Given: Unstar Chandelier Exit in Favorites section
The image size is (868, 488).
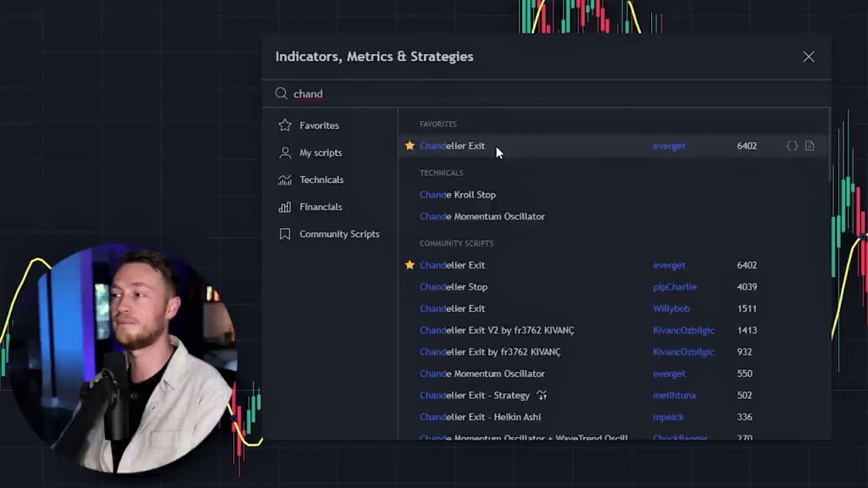Looking at the screenshot, I should coord(409,146).
